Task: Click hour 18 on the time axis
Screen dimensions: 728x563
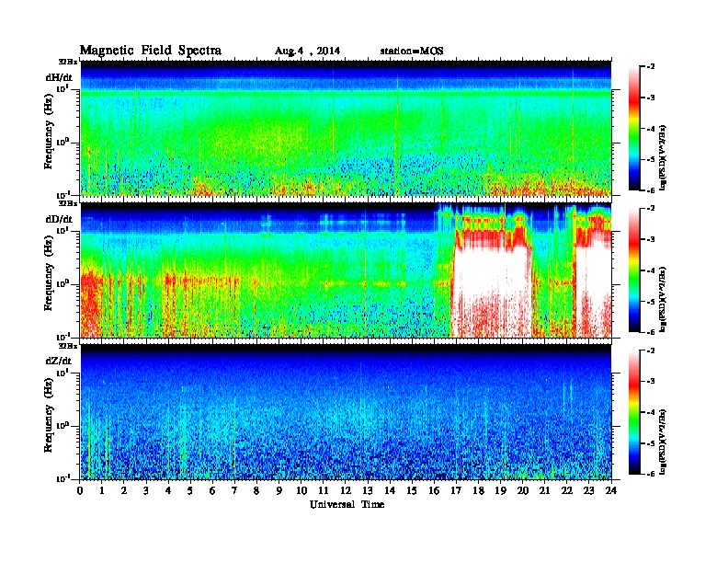Action: tap(478, 491)
